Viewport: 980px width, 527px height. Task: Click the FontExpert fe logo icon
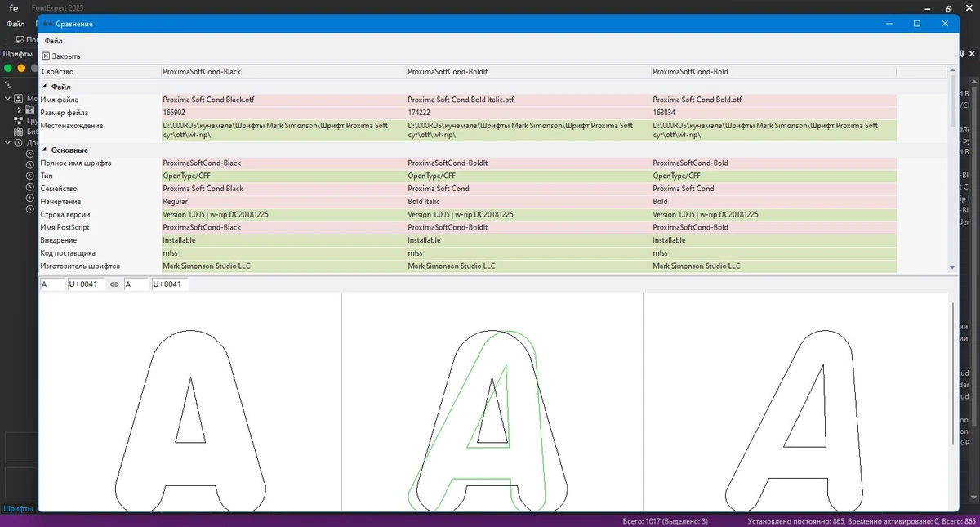(13, 8)
